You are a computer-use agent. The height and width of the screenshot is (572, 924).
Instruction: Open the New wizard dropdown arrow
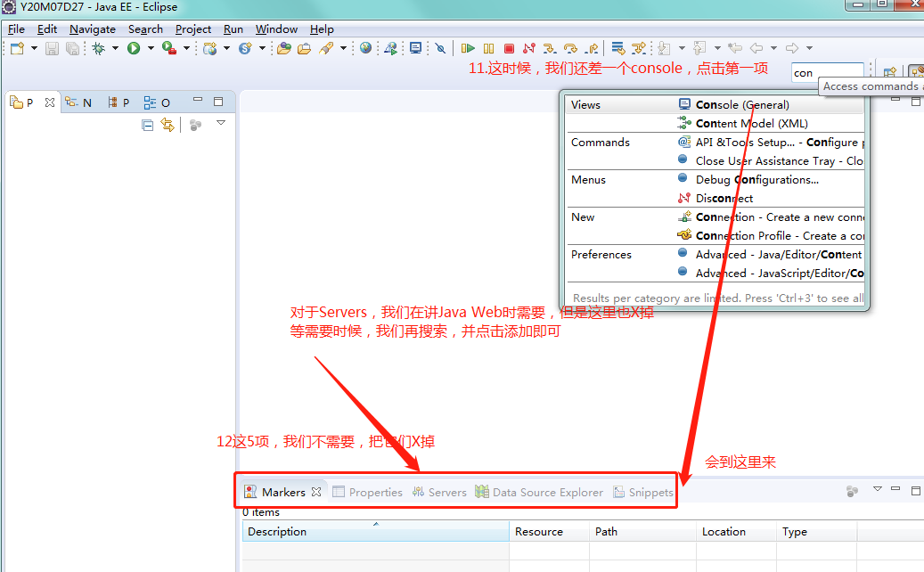(x=33, y=48)
